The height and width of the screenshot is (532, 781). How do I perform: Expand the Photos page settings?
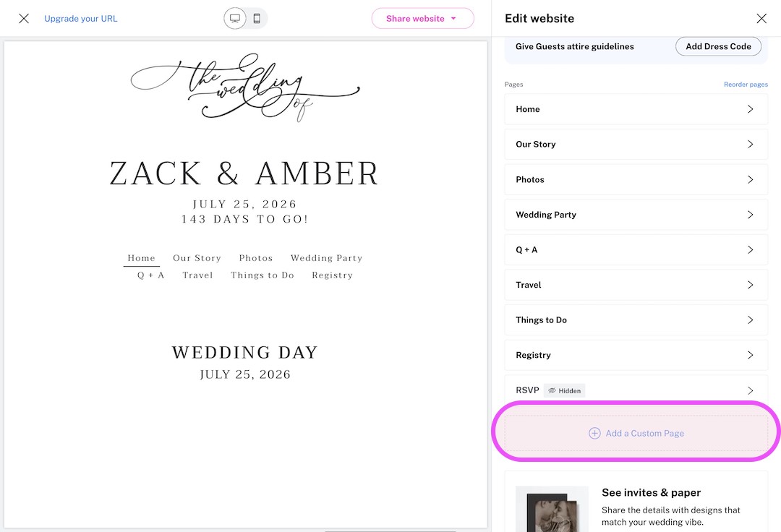click(636, 179)
